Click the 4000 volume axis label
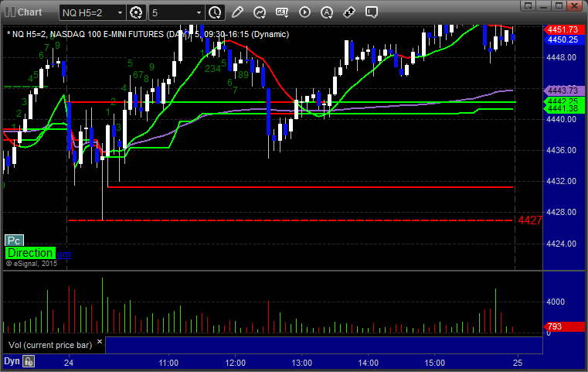The width and height of the screenshot is (588, 372). [x=556, y=302]
